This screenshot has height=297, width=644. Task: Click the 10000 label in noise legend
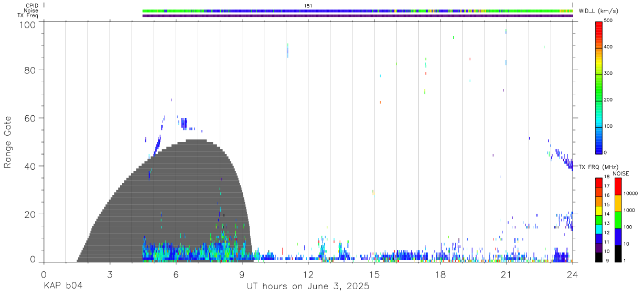(631, 193)
